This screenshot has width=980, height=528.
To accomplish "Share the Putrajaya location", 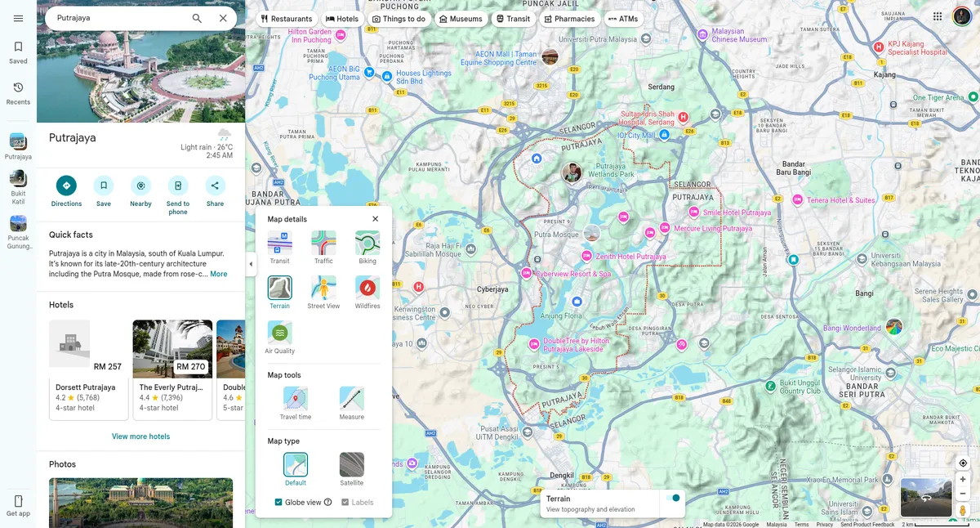I will (215, 190).
